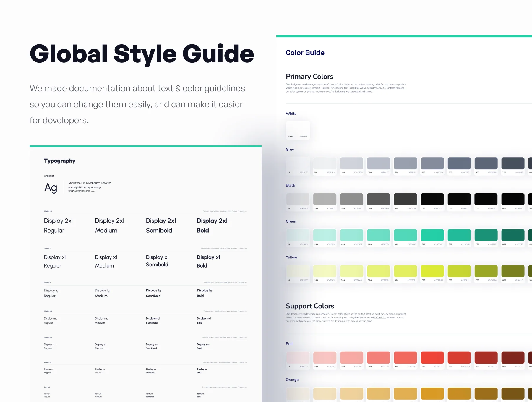Image resolution: width=532 pixels, height=402 pixels.
Task: Click the Typography heading
Action: pyautogui.click(x=60, y=161)
